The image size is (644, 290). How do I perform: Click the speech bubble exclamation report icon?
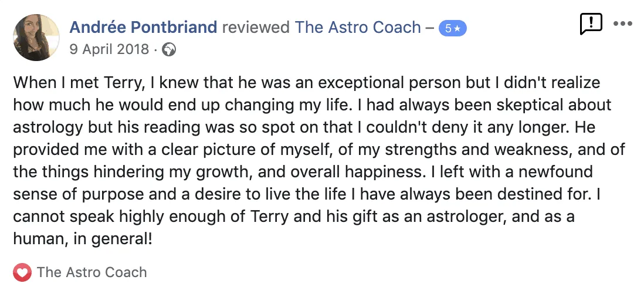coord(591,24)
